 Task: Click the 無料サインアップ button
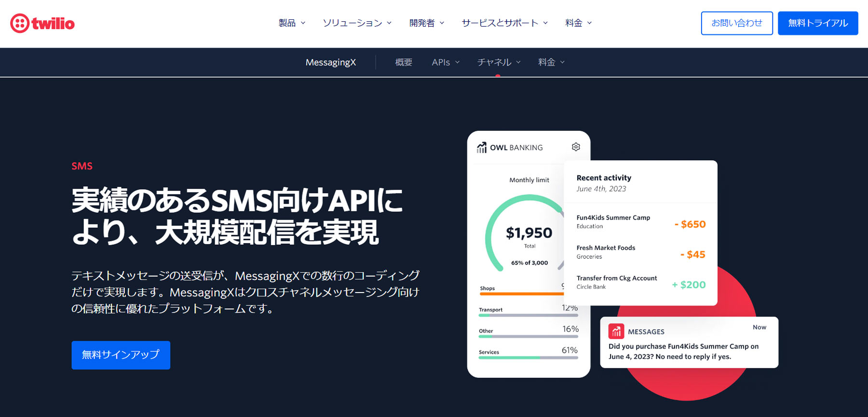click(x=121, y=355)
